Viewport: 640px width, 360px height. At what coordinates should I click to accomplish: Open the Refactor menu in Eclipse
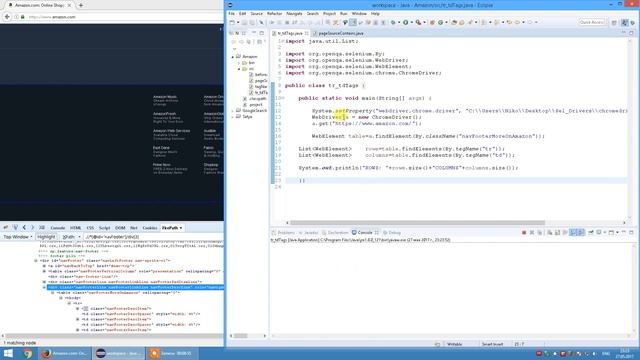274,13
